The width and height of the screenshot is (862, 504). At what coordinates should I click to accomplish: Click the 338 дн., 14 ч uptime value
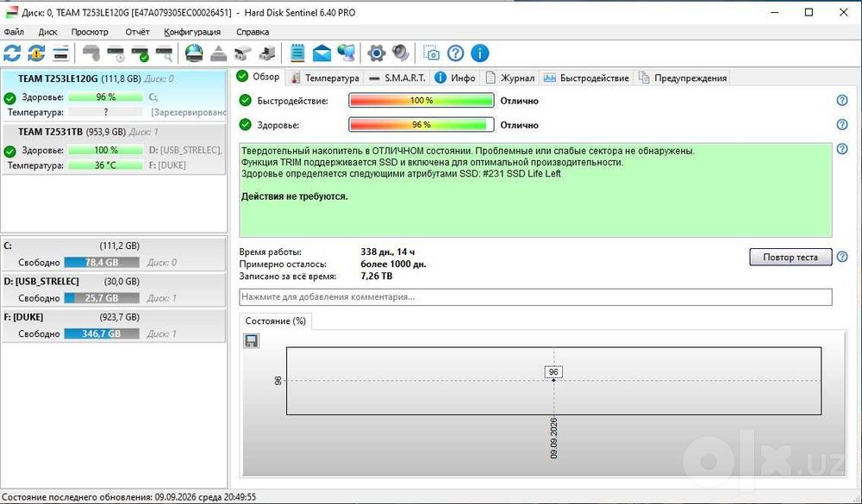coord(388,252)
